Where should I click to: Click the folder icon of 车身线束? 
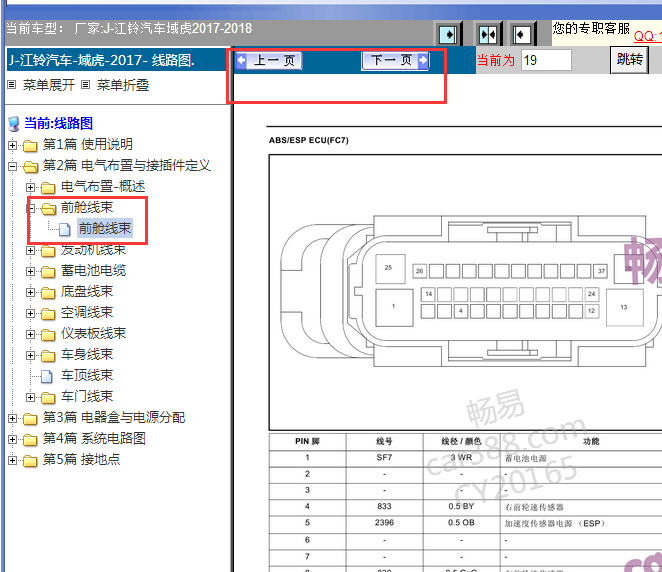tap(48, 355)
